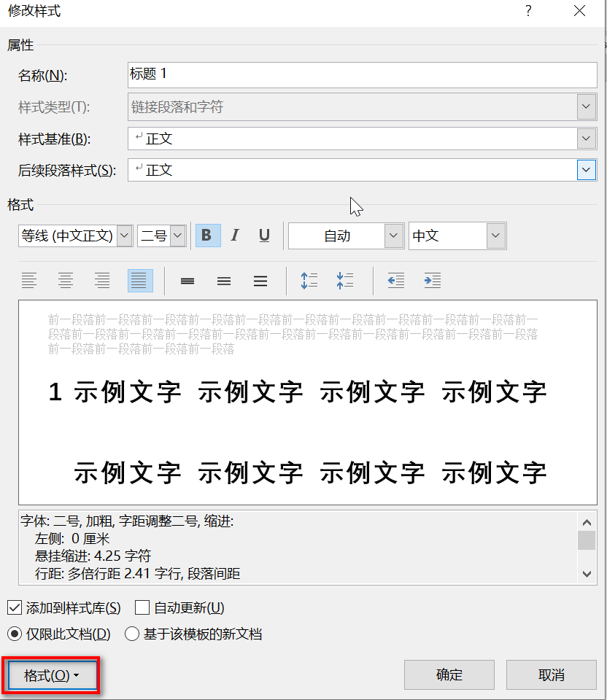Open the 格式(O) menu button
The height and width of the screenshot is (700, 607).
[x=52, y=675]
